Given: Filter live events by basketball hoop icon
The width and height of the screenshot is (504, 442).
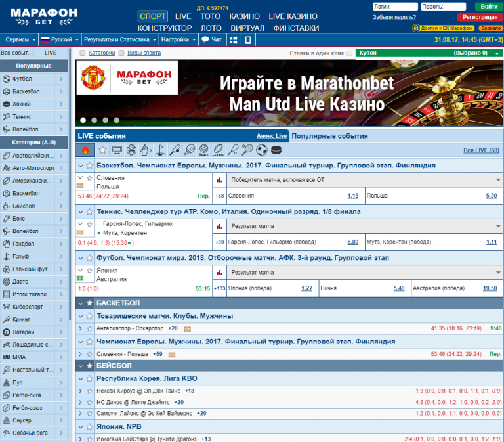Looking at the screenshot, I should [x=131, y=150].
